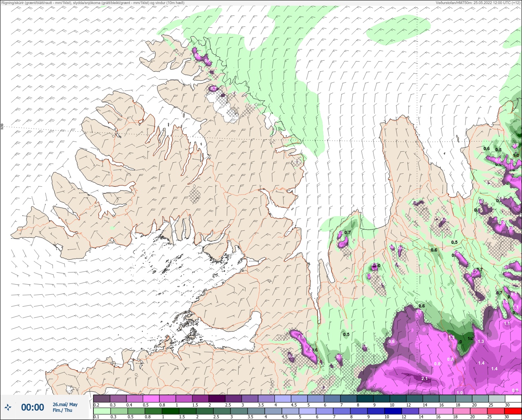Viewport: 522px width, 420px height.
Task: Click the '26.maí/ May' date label
Action: pos(65,404)
